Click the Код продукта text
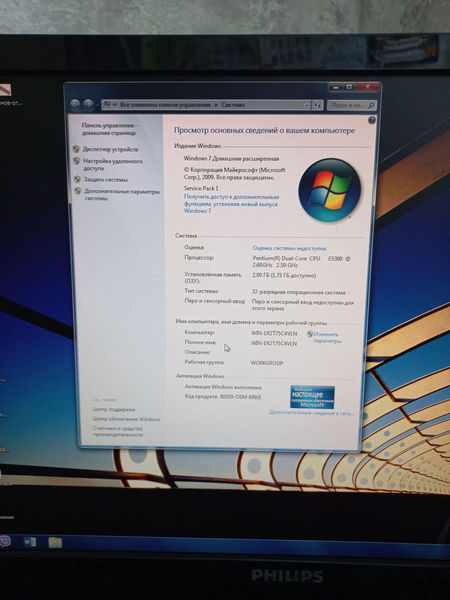Viewport: 450px width, 600px height. [x=223, y=397]
